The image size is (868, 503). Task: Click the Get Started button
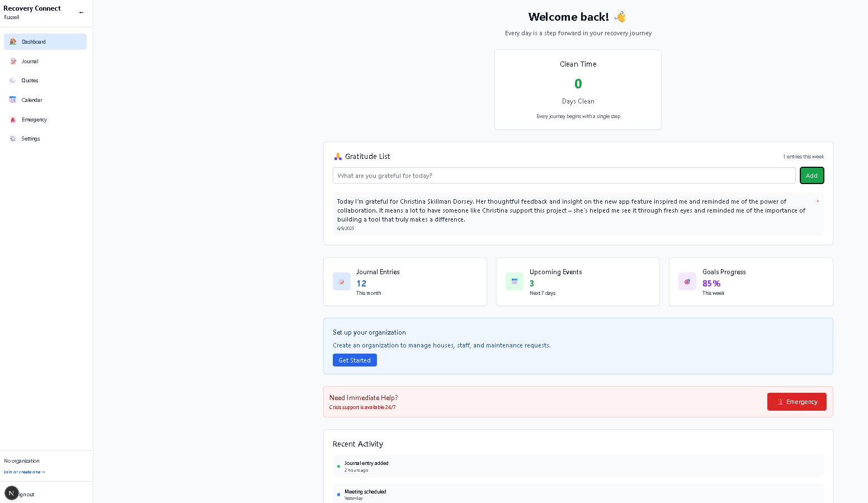coord(355,360)
